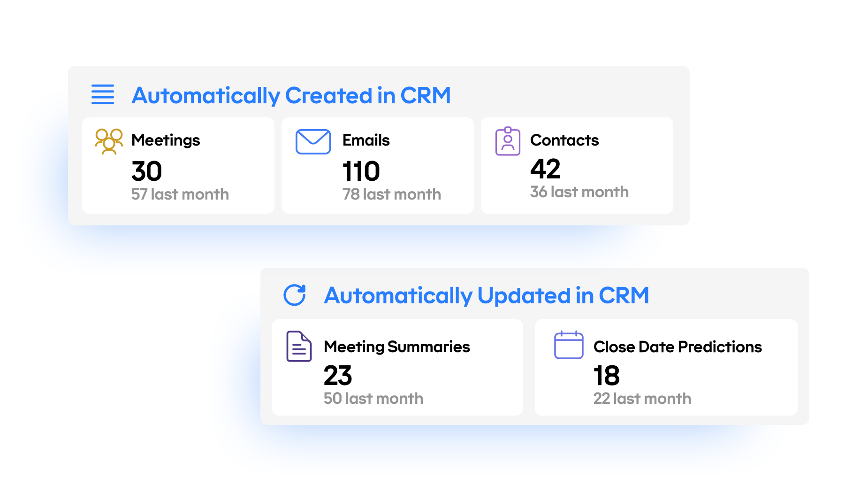
Task: Open the document icon beside Meeting Summaries
Action: pos(298,347)
